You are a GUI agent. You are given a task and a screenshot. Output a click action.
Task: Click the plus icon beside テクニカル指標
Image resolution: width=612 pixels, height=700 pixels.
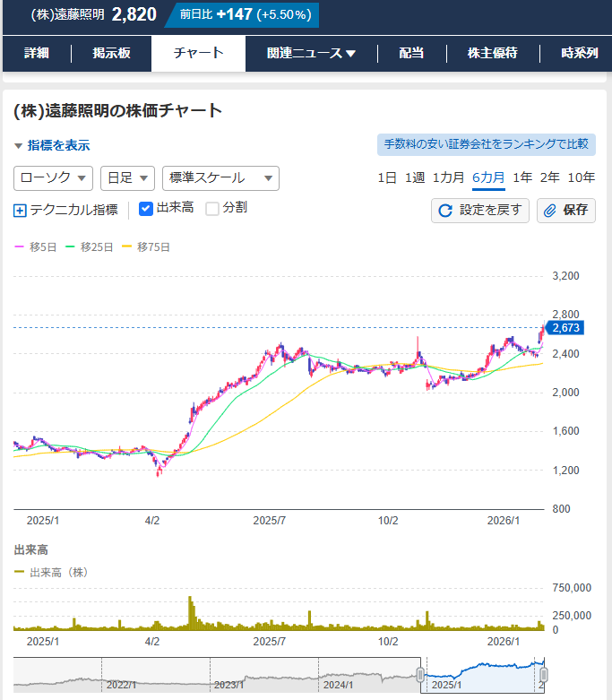pos(21,211)
